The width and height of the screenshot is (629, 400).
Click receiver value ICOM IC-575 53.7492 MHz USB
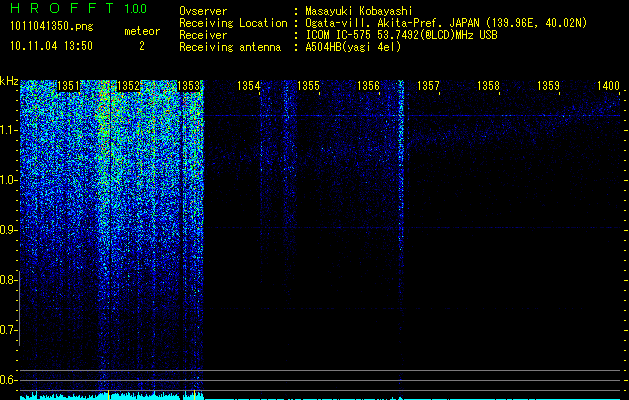[x=401, y=35]
